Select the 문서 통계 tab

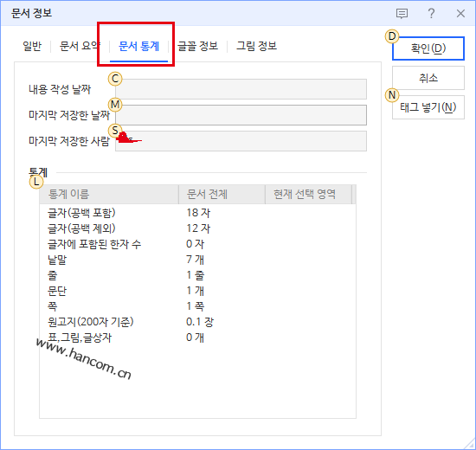(138, 46)
